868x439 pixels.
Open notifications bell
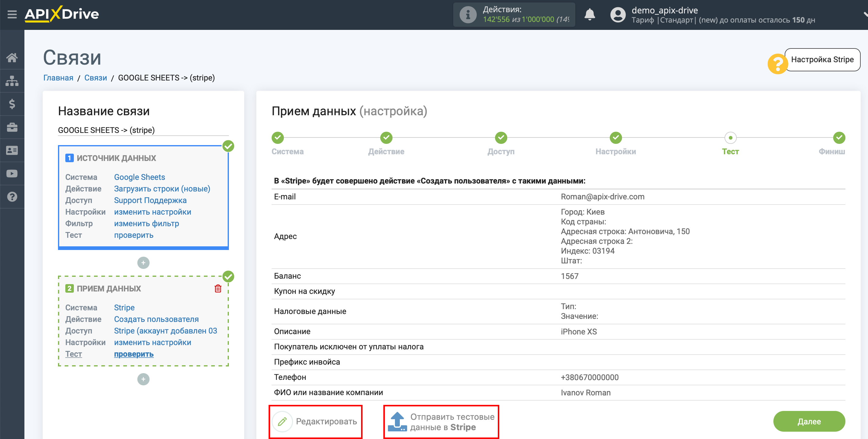590,15
